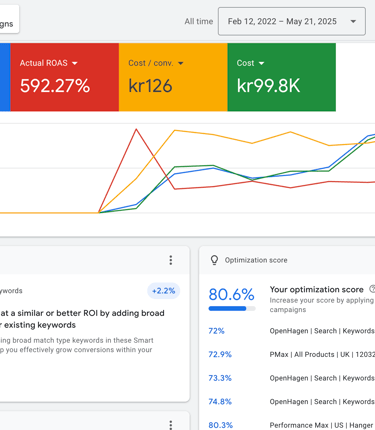Click help icon beside Your optimization score
The image size is (375, 430).
coord(372,289)
